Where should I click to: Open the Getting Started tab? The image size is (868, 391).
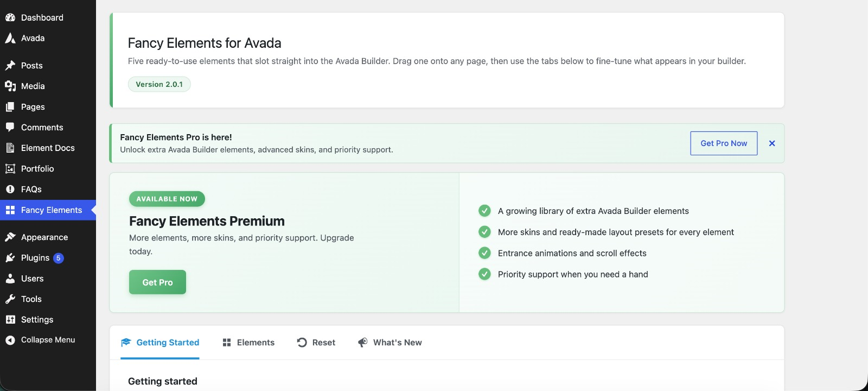click(x=160, y=343)
